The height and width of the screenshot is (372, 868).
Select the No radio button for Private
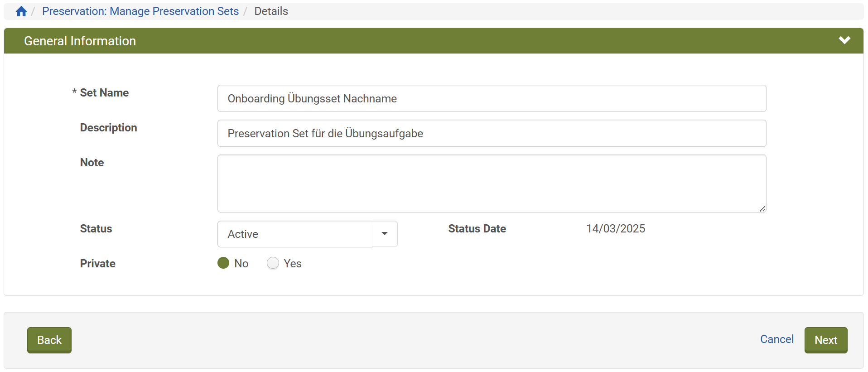click(223, 263)
